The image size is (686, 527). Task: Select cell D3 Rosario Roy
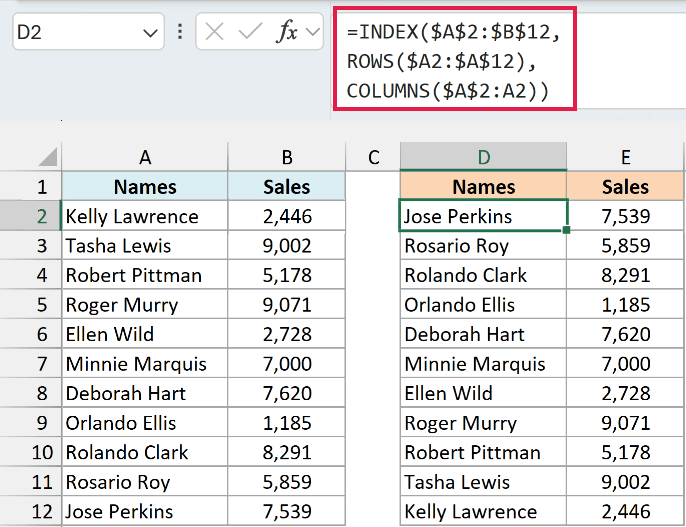pyautogui.click(x=483, y=245)
